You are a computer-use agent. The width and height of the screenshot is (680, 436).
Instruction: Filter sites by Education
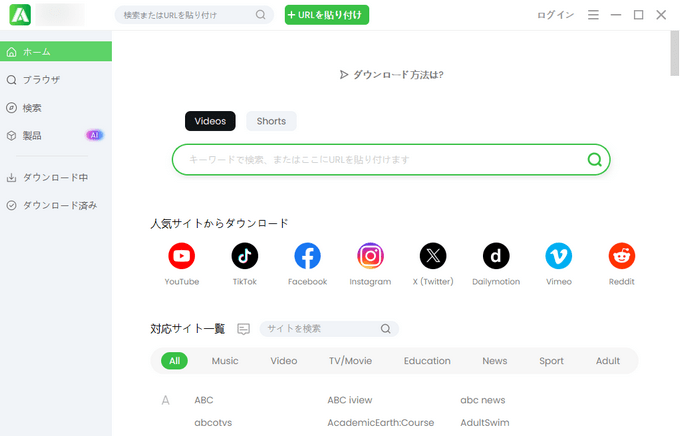click(427, 361)
